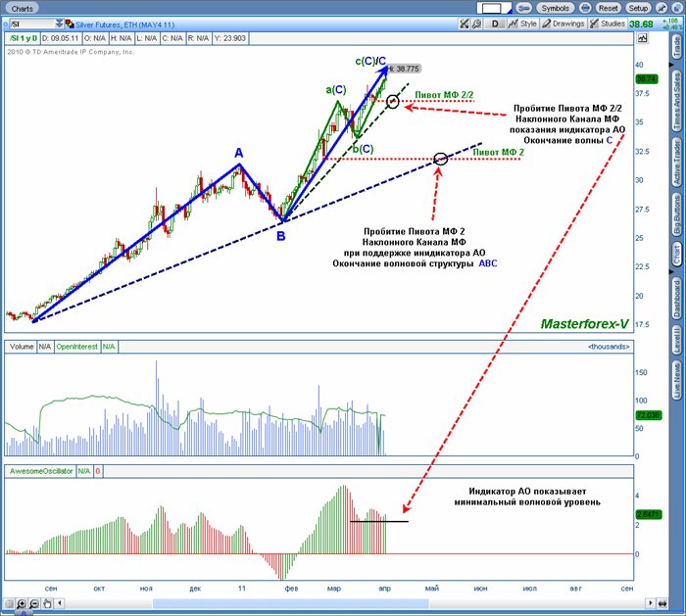Viewport: 686px width, 616px height.
Task: Open the Trade side tab
Action: click(676, 47)
